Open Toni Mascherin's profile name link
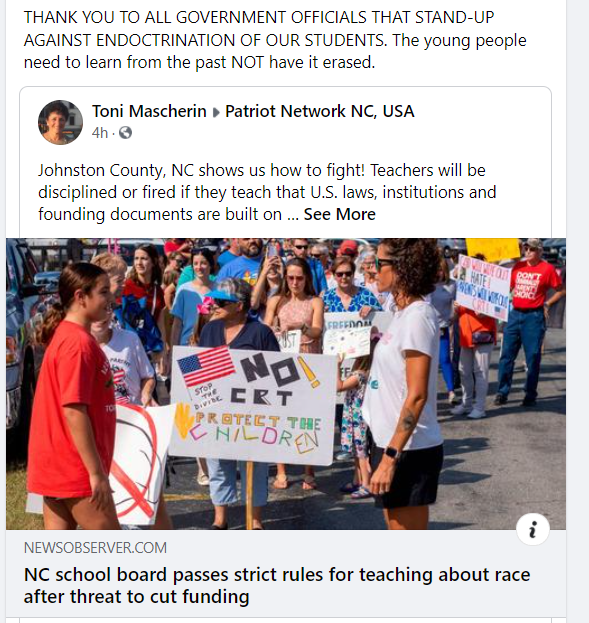589x623 pixels. coord(149,111)
